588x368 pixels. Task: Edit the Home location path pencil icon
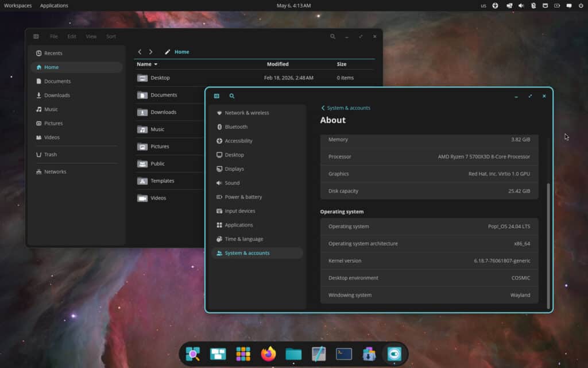click(x=167, y=52)
